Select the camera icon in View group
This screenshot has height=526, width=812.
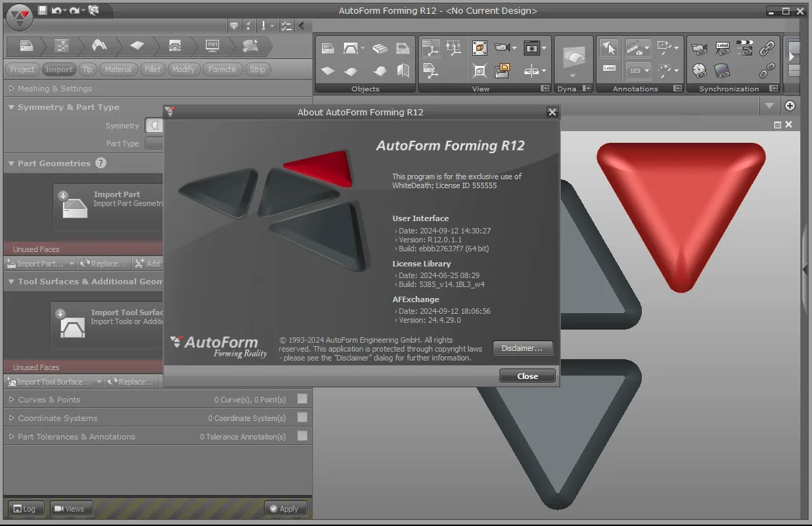[x=531, y=48]
